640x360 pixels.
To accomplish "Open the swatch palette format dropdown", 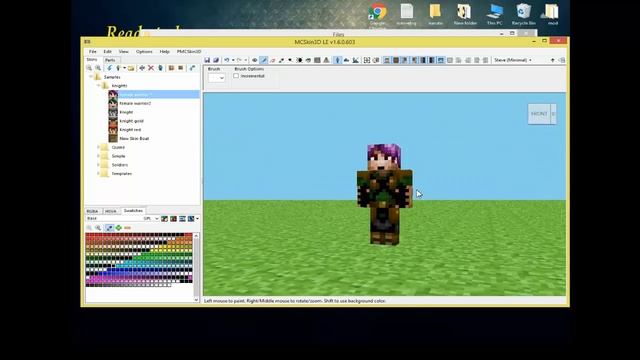I will pos(156,218).
